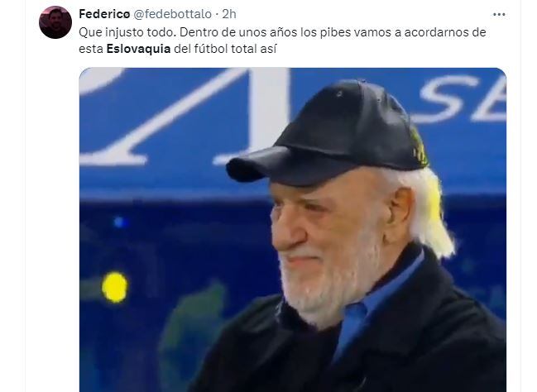
Task: Visit the @fedebottalo handle link
Action: click(x=172, y=14)
